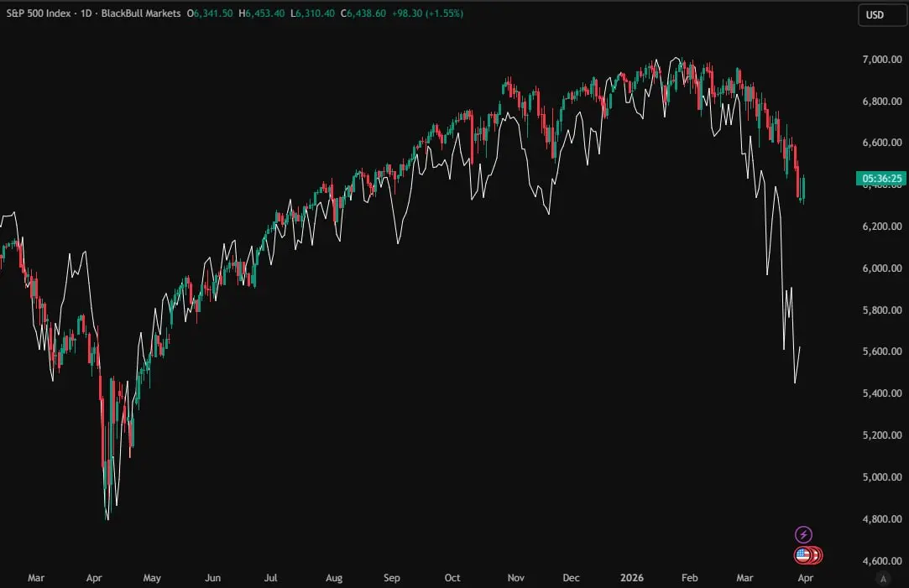
Task: Click the 5,200.00 price axis label
Action: (x=882, y=435)
